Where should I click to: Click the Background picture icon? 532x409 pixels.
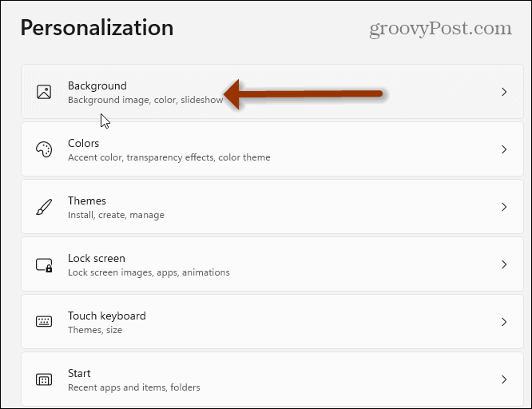click(44, 92)
